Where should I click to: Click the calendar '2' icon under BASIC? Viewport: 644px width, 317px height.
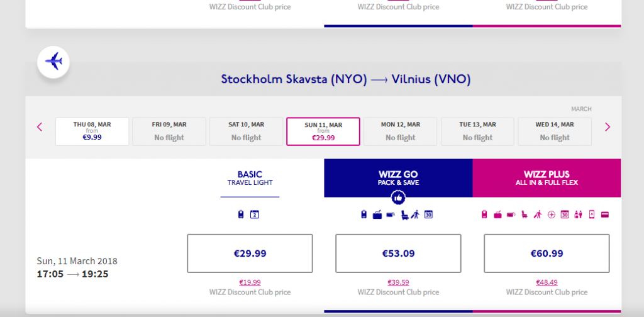[x=255, y=214]
